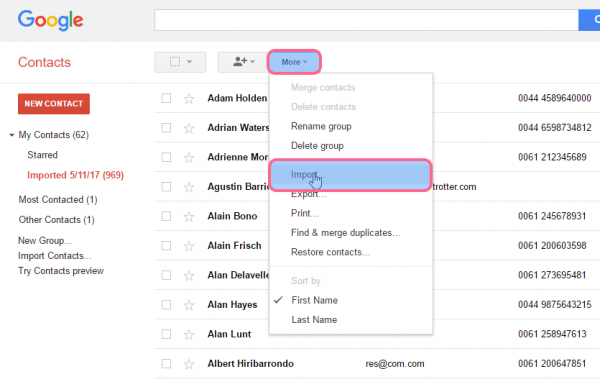Select Import... in the More menu
Screen dimensions: 600x387
coord(351,175)
